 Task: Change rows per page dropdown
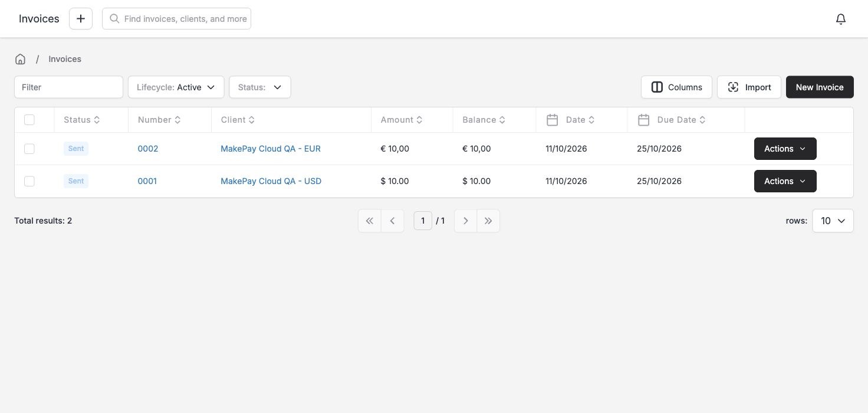[833, 221]
